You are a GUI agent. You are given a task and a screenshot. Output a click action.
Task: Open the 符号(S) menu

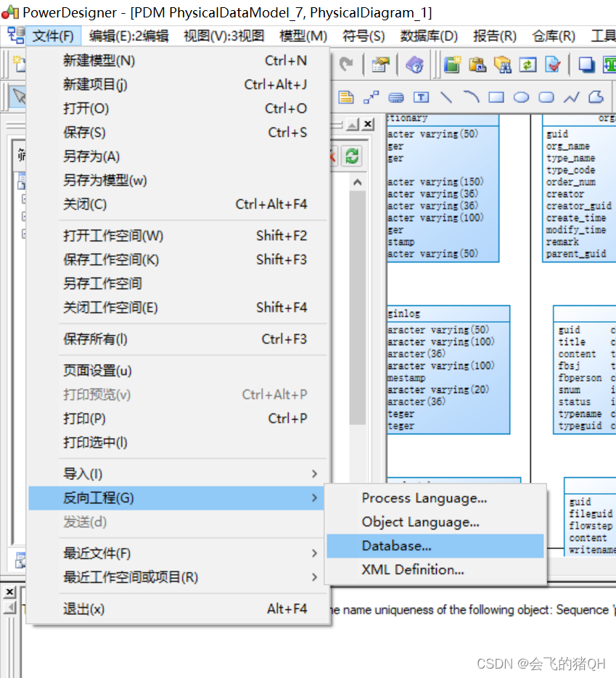pyautogui.click(x=364, y=36)
